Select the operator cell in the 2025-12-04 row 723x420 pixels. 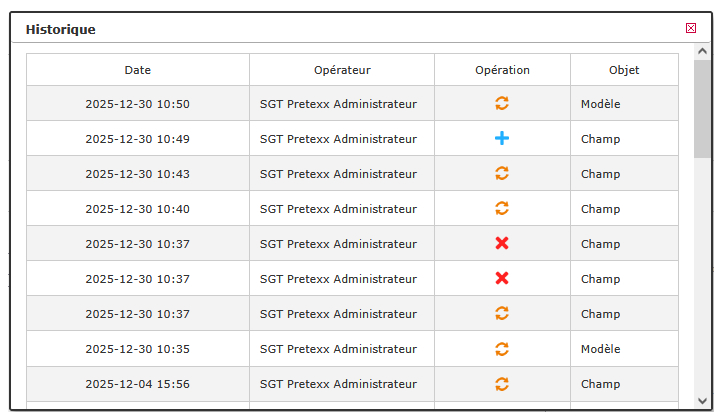click(342, 384)
